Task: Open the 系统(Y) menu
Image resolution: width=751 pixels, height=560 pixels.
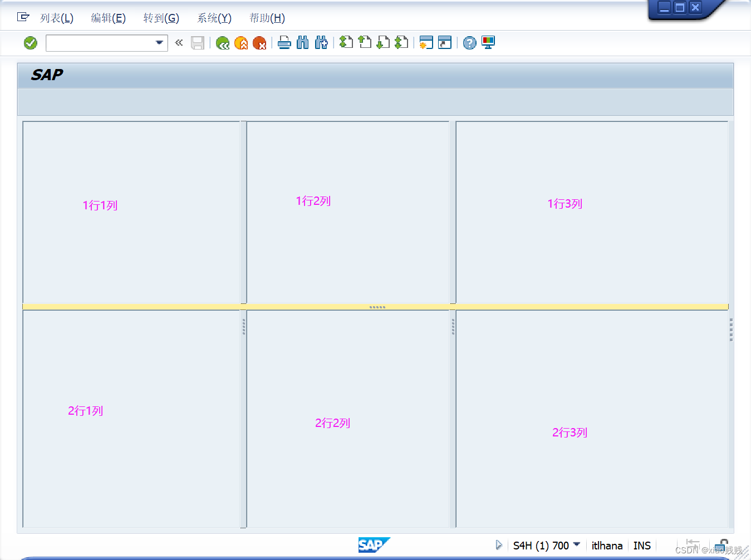Action: click(214, 18)
